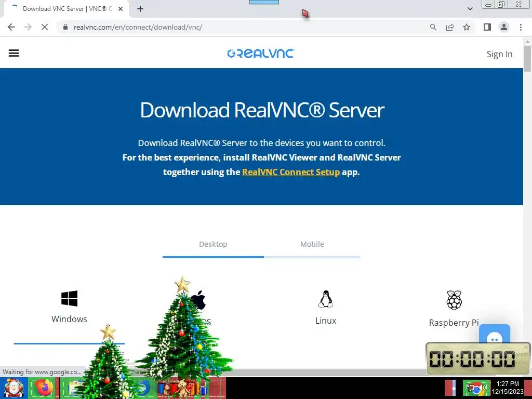Go back to the previous page
The height and width of the screenshot is (399, 532).
click(x=11, y=27)
